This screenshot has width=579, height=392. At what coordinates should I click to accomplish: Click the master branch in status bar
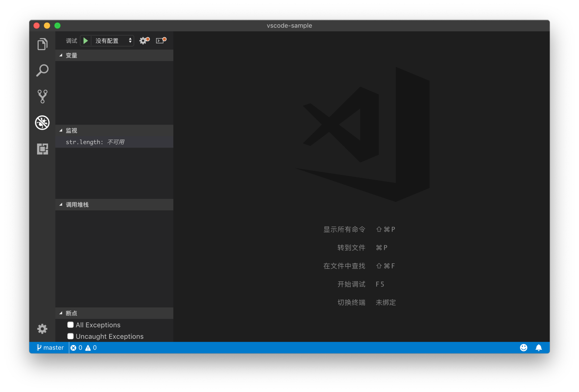[x=50, y=348]
